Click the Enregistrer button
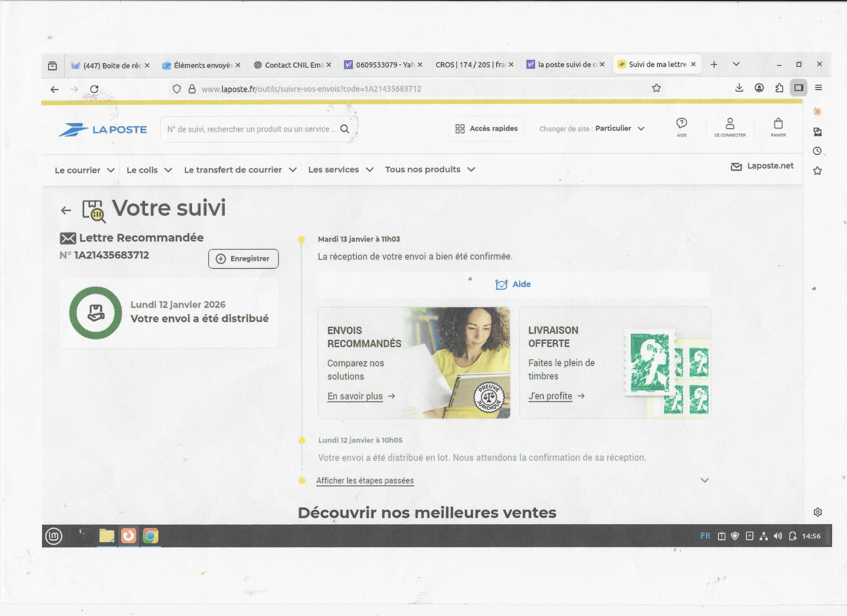 click(x=243, y=259)
